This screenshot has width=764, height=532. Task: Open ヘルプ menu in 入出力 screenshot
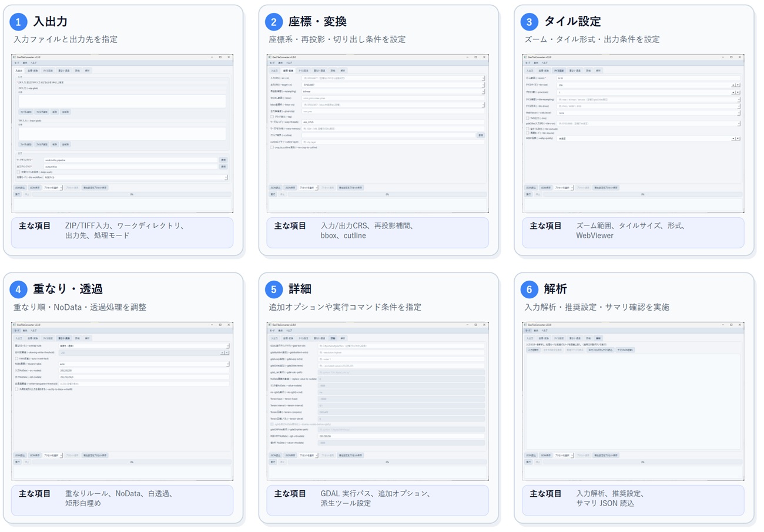tap(33, 63)
